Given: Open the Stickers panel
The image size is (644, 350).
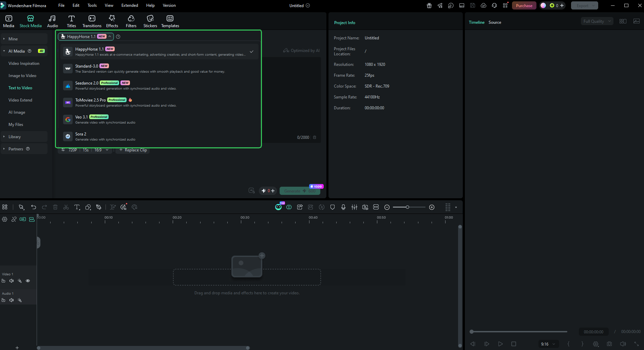Looking at the screenshot, I should [150, 21].
